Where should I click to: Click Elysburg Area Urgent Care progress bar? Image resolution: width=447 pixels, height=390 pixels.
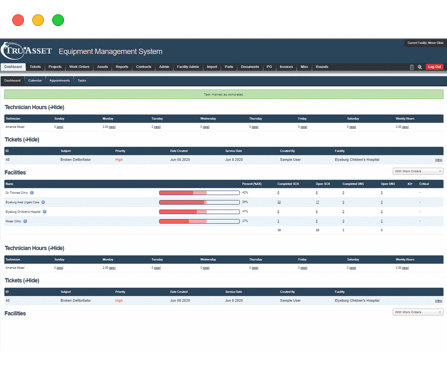click(x=199, y=202)
